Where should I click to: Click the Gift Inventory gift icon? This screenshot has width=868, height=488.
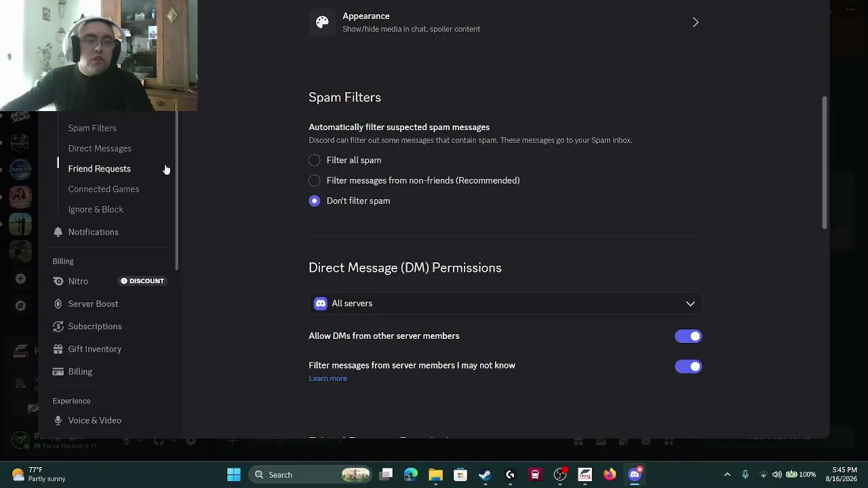pyautogui.click(x=58, y=349)
